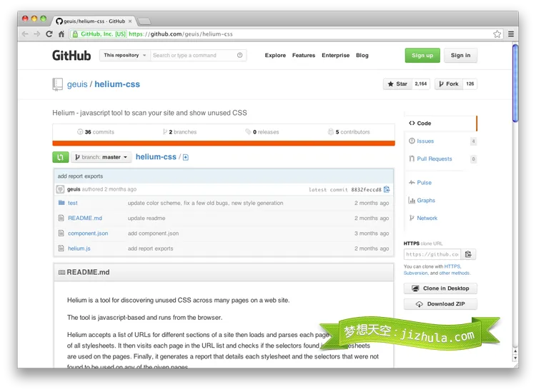This screenshot has height=392, width=536.
Task: Click geuis avatar in the commit row
Action: tap(61, 189)
